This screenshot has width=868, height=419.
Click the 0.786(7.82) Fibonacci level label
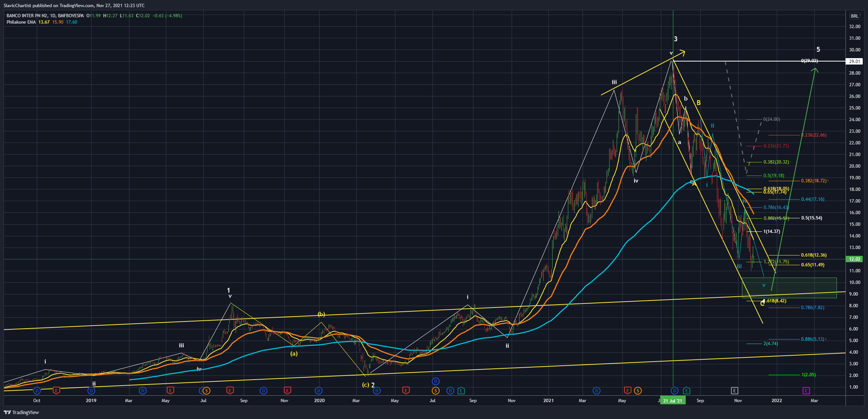pos(812,308)
